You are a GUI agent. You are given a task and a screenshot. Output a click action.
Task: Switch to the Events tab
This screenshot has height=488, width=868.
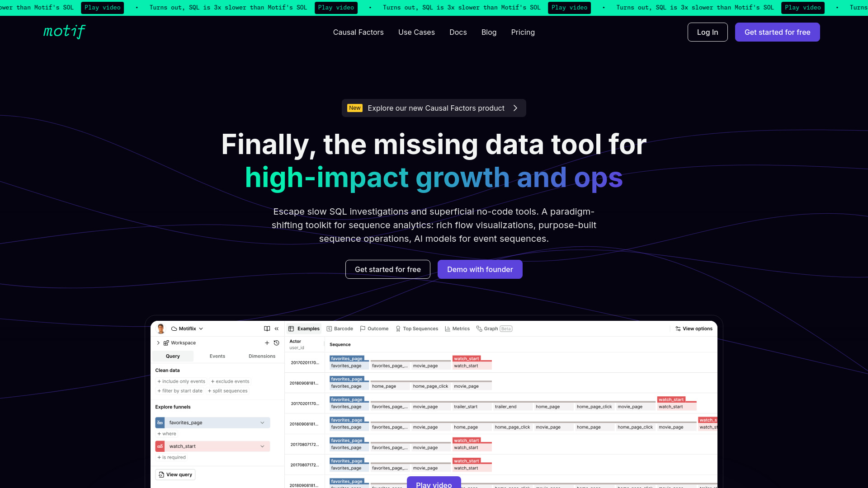[x=217, y=356]
